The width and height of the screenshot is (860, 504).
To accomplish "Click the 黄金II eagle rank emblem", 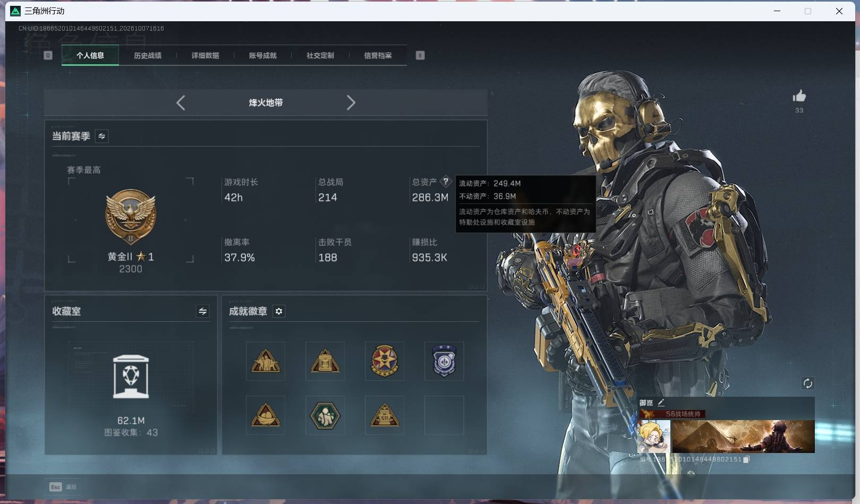I will tap(131, 217).
